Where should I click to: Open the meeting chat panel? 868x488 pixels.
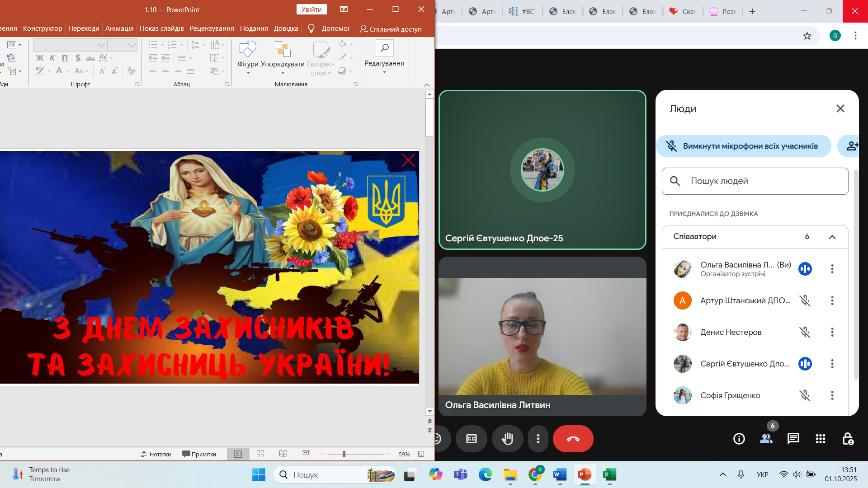pyautogui.click(x=793, y=439)
